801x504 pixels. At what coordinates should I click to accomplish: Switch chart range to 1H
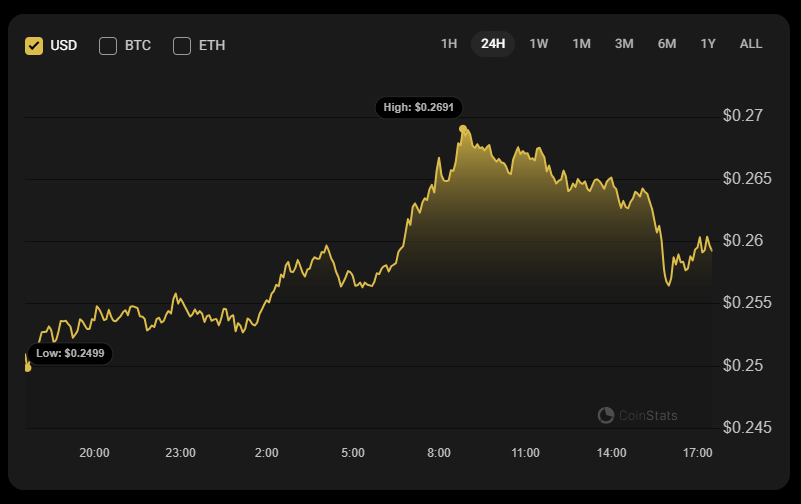click(x=449, y=44)
